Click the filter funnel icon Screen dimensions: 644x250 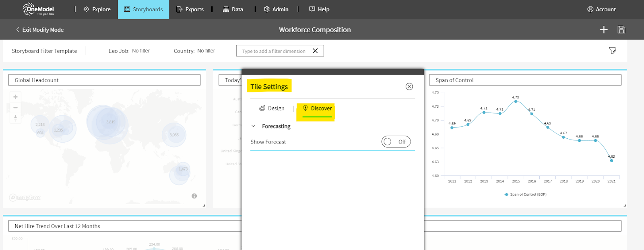pos(612,50)
